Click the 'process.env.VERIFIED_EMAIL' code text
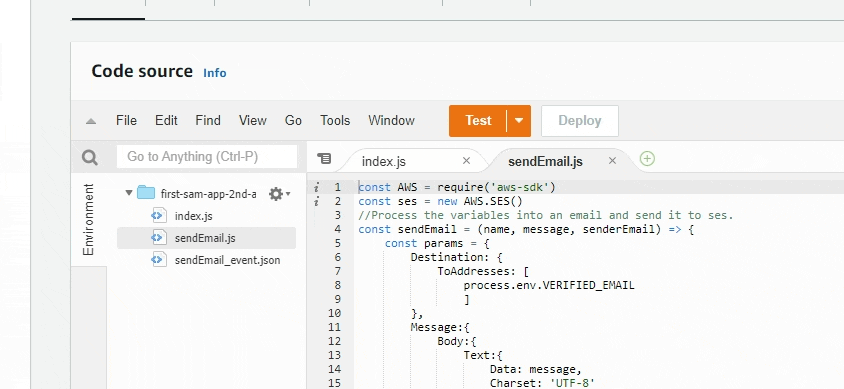The width and height of the screenshot is (844, 389). tap(549, 285)
